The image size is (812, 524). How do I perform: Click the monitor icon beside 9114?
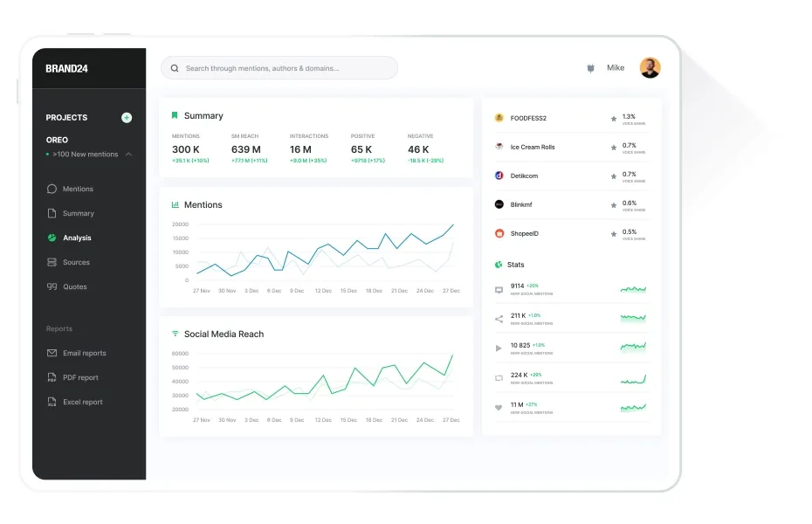(499, 290)
